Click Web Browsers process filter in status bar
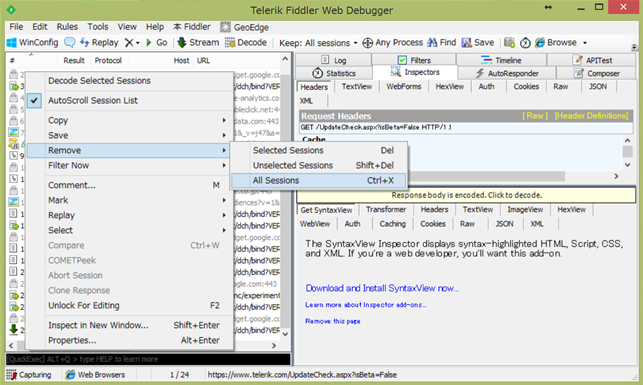This screenshot has width=643, height=385. 95,375
